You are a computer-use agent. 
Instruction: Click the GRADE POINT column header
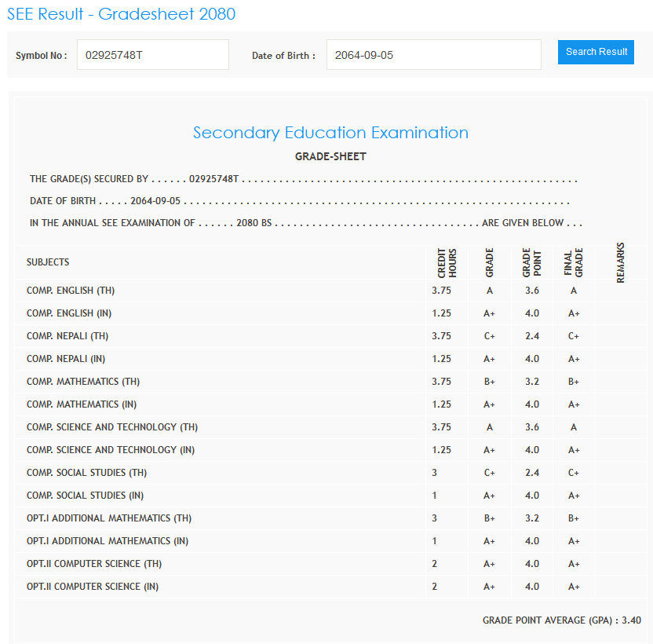click(x=531, y=263)
